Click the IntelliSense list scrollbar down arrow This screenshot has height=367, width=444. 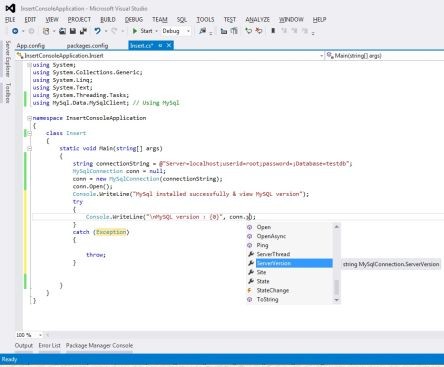[x=336, y=300]
